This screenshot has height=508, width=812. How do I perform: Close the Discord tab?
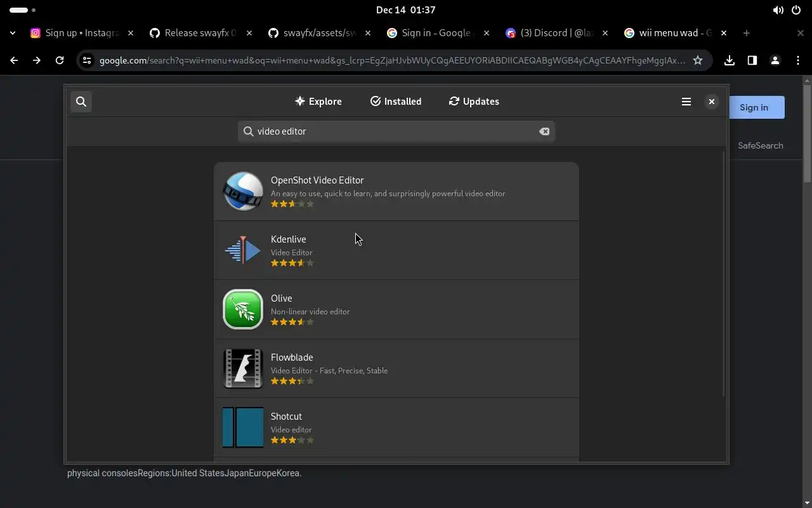[605, 33]
